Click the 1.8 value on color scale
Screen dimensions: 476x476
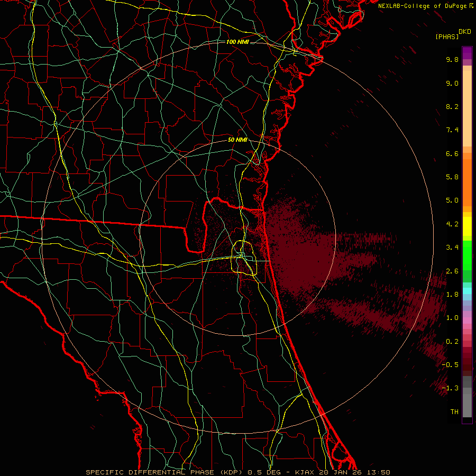point(452,295)
